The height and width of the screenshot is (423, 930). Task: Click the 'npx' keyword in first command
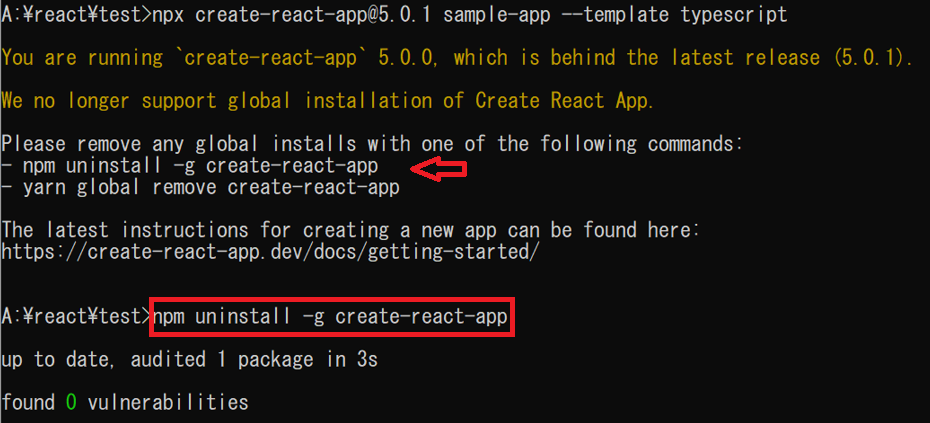166,15
